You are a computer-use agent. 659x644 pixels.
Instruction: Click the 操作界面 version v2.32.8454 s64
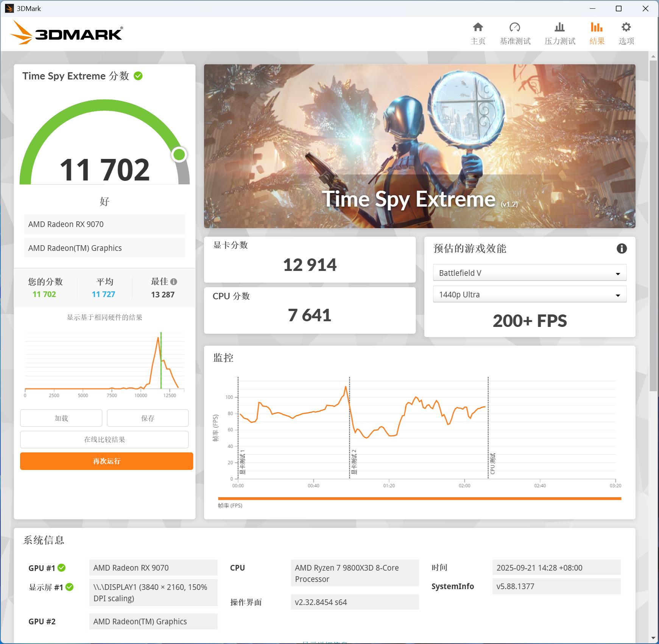coord(355,602)
